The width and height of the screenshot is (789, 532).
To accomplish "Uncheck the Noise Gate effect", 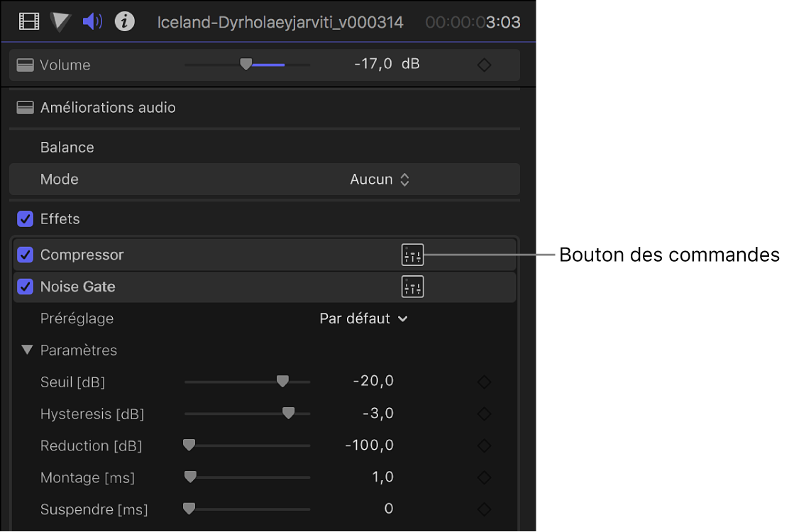I will [x=25, y=287].
